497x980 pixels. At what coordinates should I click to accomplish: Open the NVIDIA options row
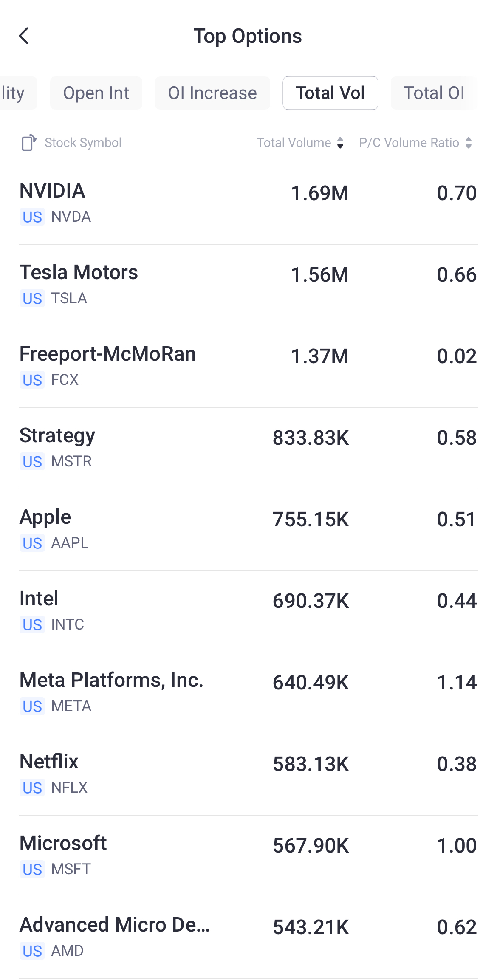coord(248,203)
